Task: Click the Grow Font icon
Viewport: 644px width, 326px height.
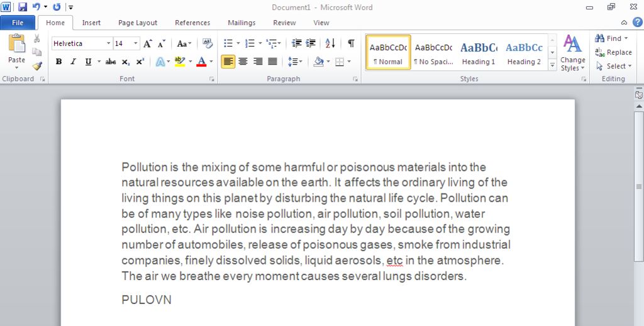Action: [148, 43]
